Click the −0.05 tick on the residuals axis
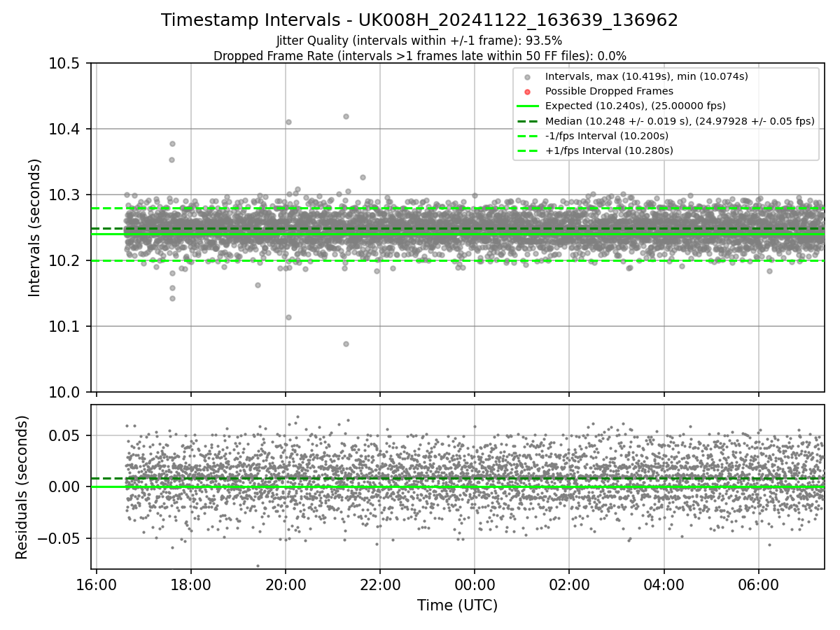This screenshot has width=840, height=630. 59,539
